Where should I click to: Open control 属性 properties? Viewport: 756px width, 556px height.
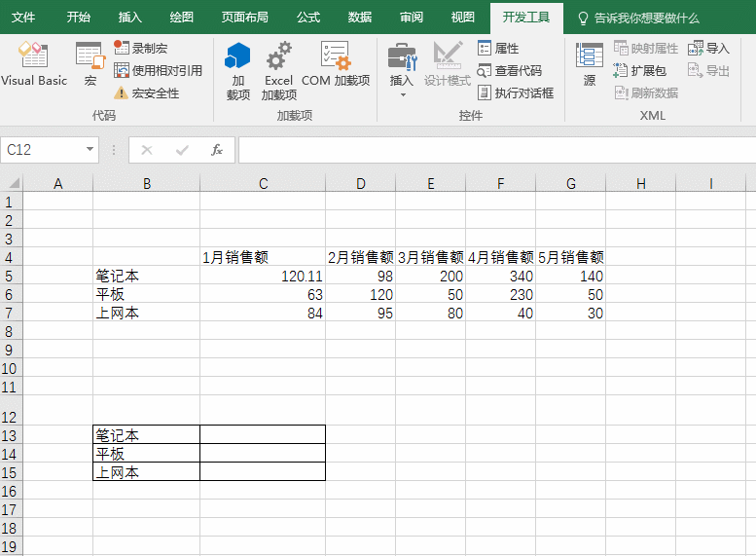tap(498, 49)
